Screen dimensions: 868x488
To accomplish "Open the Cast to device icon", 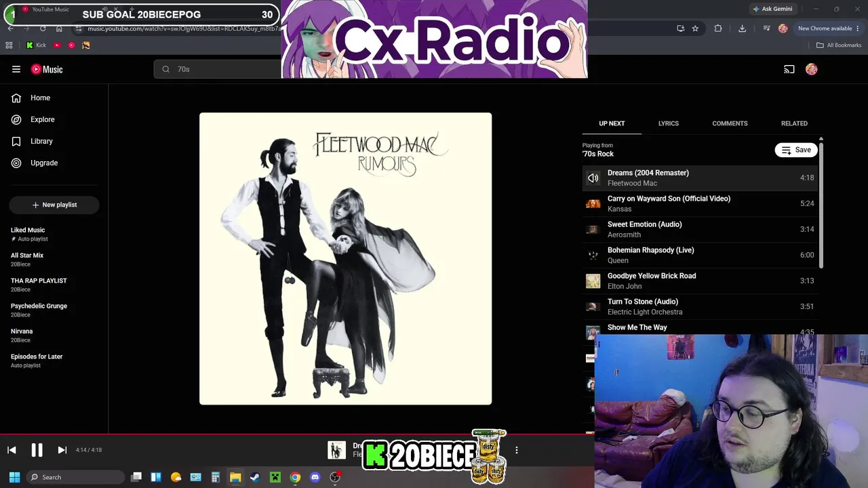I will pyautogui.click(x=789, y=69).
